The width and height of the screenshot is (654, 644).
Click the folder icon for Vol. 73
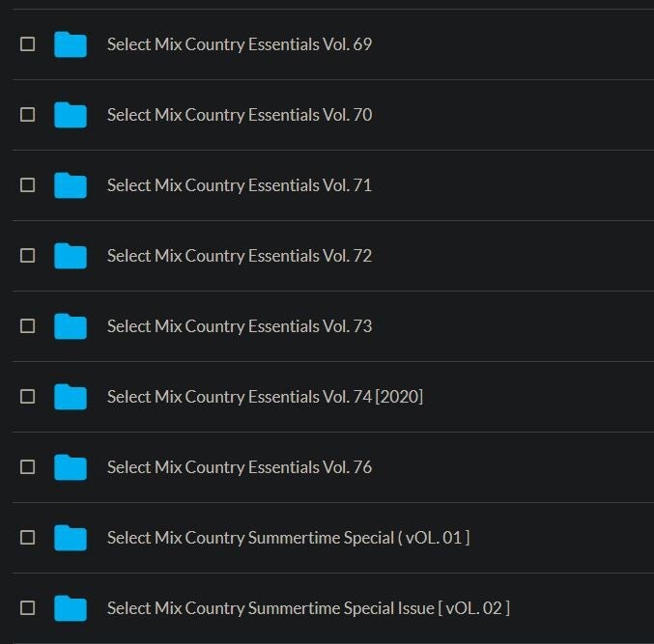[71, 326]
